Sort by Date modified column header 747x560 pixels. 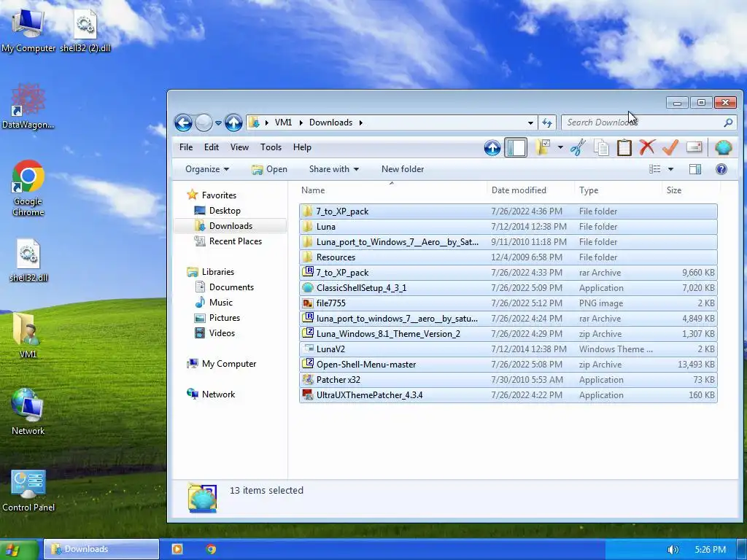click(x=519, y=190)
